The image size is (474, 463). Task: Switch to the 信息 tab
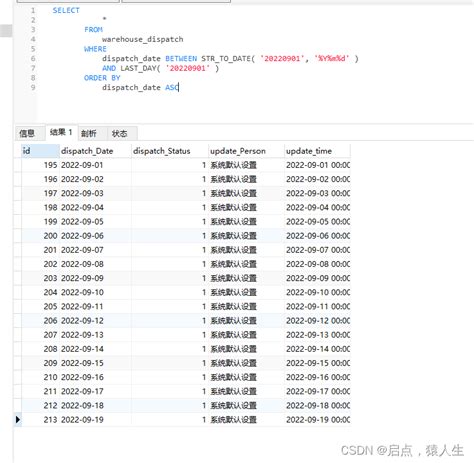(x=29, y=133)
